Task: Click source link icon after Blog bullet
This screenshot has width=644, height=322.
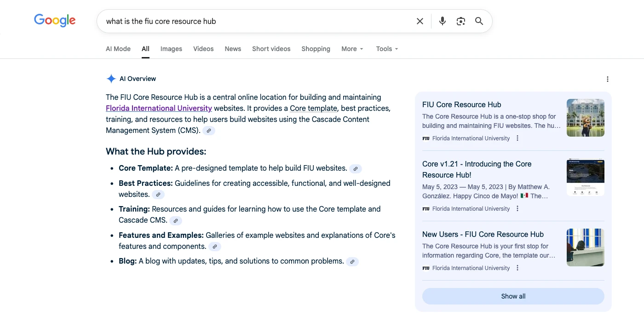Action: pyautogui.click(x=352, y=262)
